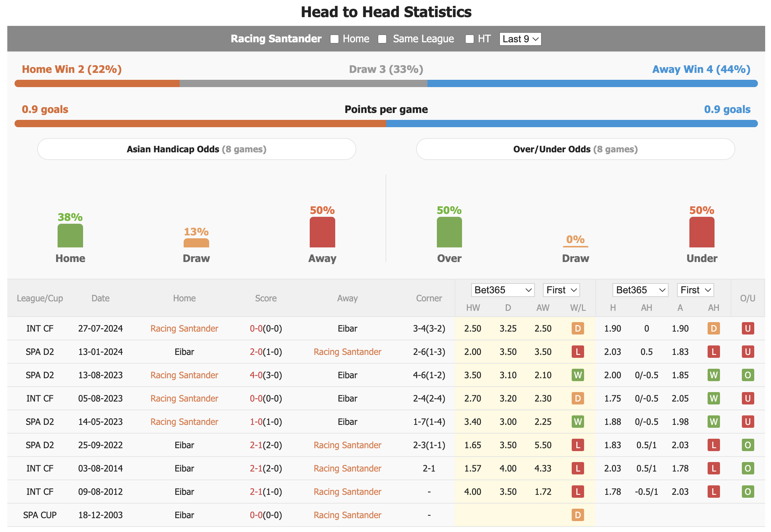Click the -0.5/1 handicap value
The image size is (771, 532).
646,492
